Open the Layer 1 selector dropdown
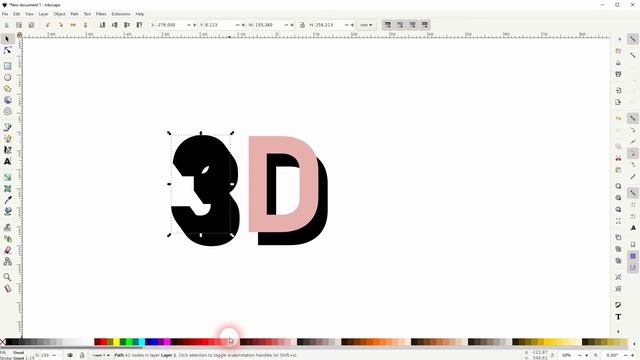Image resolution: width=640 pixels, height=360 pixels. (x=101, y=356)
